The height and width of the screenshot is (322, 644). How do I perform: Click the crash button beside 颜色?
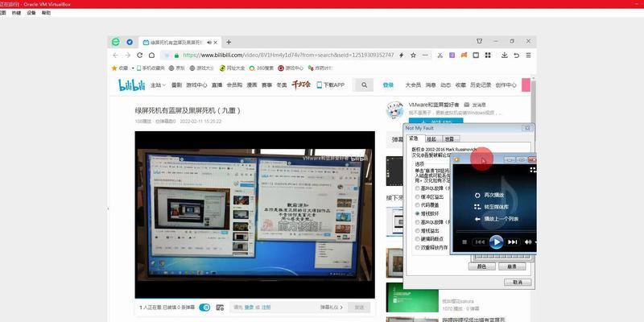click(x=512, y=266)
